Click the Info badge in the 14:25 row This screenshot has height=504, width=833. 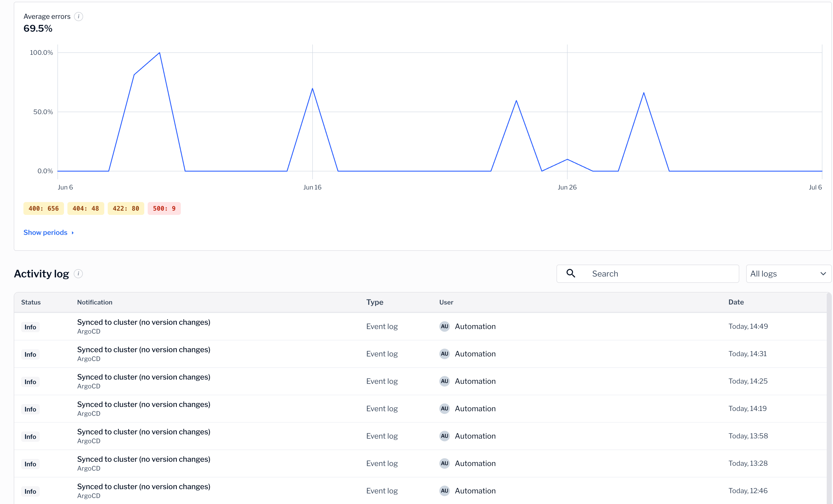(30, 382)
